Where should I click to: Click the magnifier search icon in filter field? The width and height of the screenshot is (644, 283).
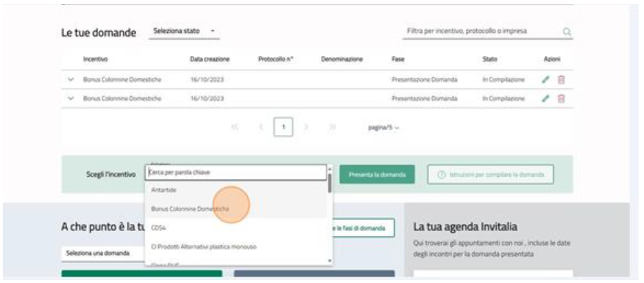pyautogui.click(x=567, y=32)
